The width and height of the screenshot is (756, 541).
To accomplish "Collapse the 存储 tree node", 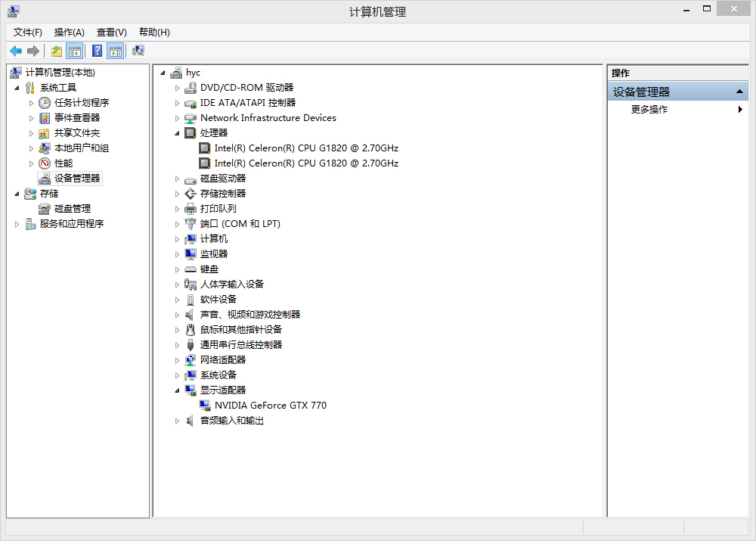I will [17, 194].
